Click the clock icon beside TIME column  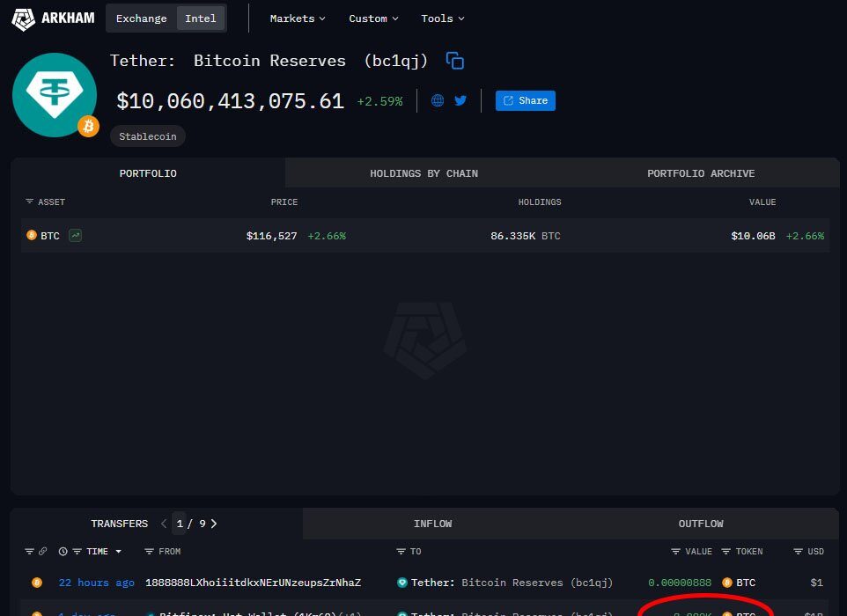click(63, 552)
